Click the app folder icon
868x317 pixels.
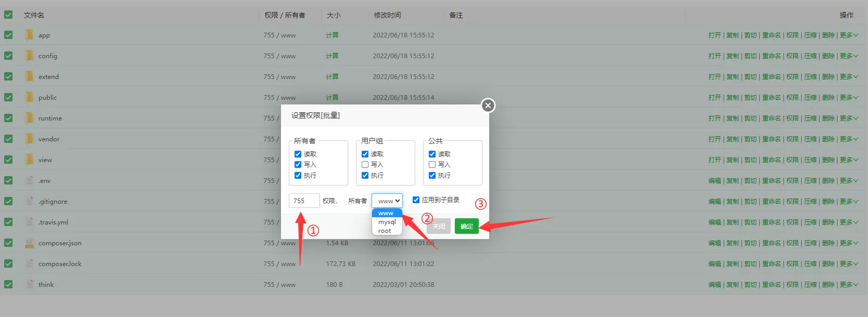tap(29, 35)
